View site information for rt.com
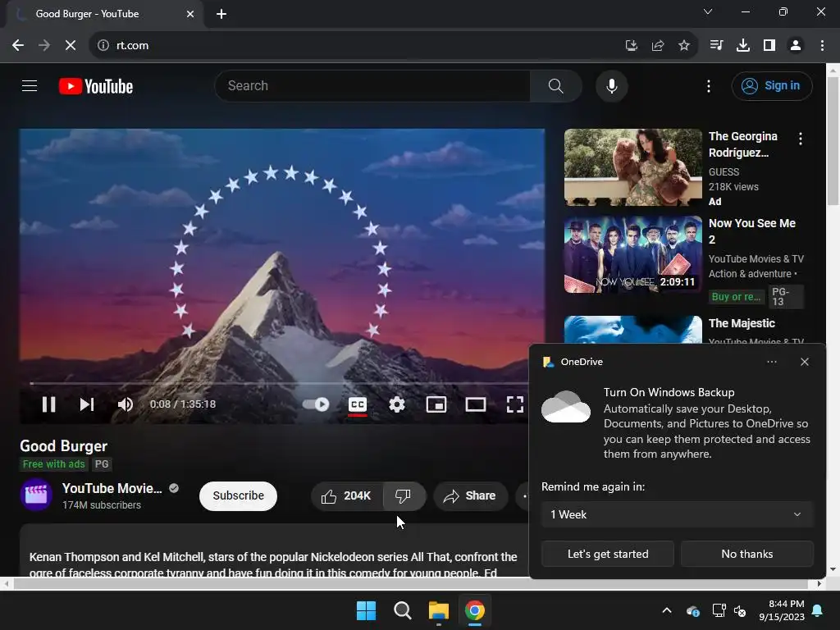The image size is (840, 630). [103, 46]
